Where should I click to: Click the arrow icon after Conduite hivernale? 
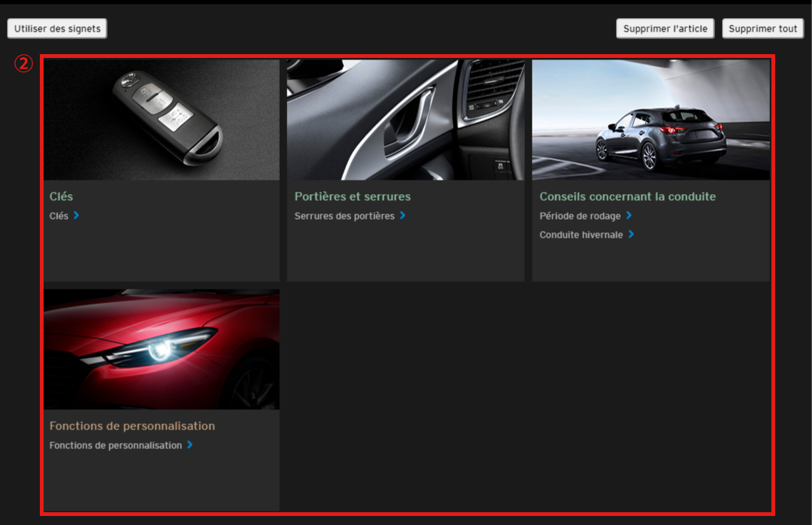(x=632, y=235)
